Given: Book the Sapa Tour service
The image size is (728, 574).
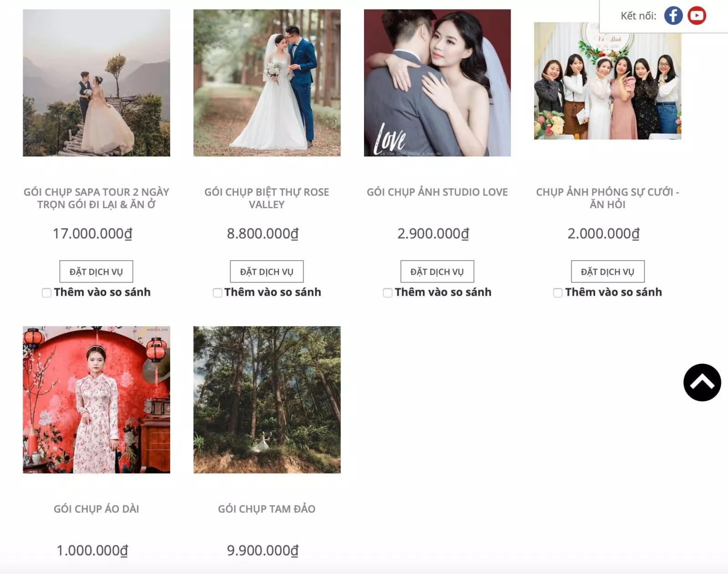Looking at the screenshot, I should coord(96,272).
